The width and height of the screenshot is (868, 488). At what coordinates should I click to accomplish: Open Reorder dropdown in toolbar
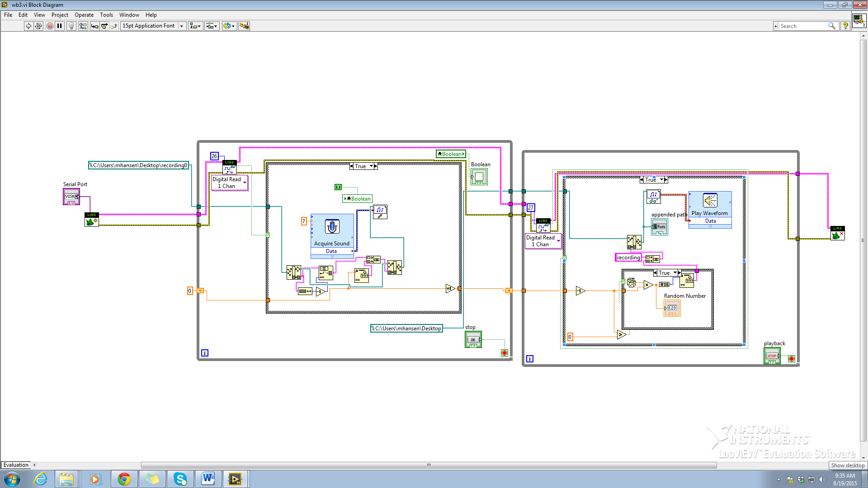[229, 26]
